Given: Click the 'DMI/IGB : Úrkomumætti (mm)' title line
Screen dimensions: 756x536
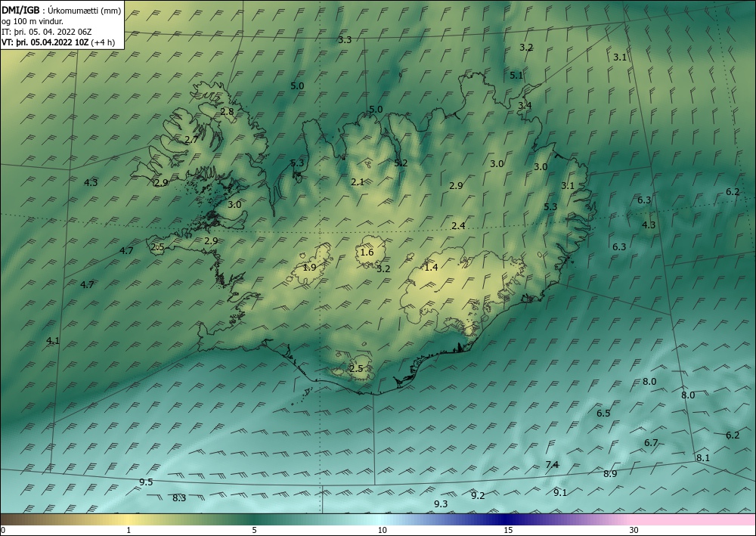Looking at the screenshot, I should click(61, 11).
